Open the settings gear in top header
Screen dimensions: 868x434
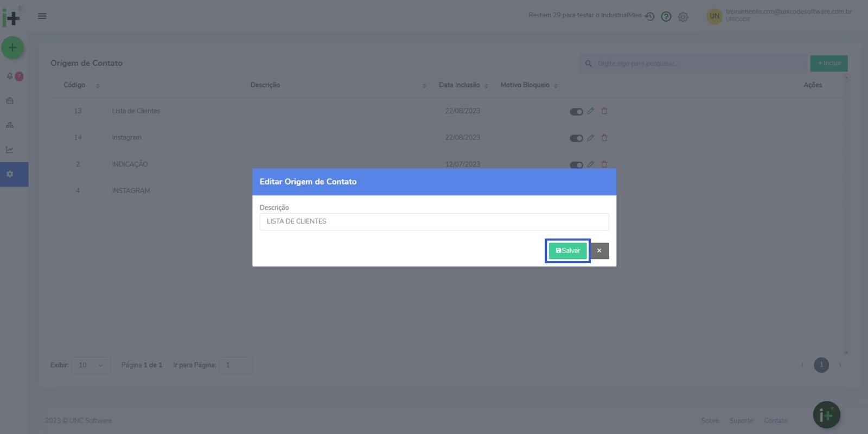pyautogui.click(x=683, y=17)
